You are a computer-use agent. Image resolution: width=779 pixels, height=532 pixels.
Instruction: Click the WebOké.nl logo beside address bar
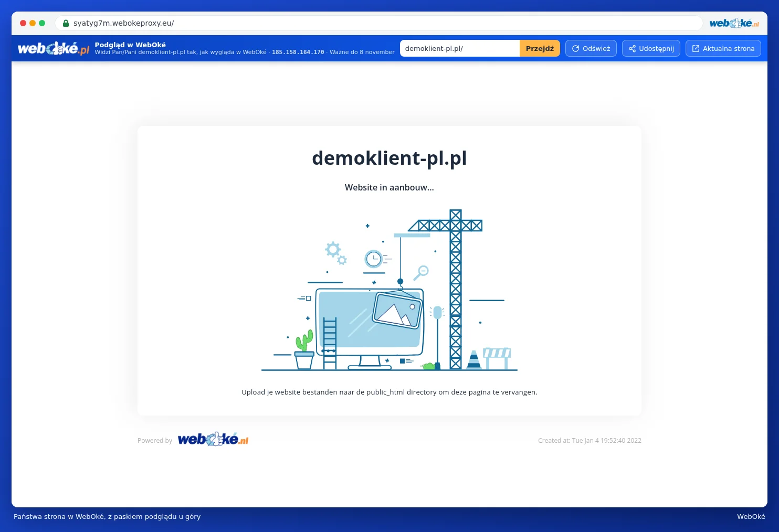734,23
